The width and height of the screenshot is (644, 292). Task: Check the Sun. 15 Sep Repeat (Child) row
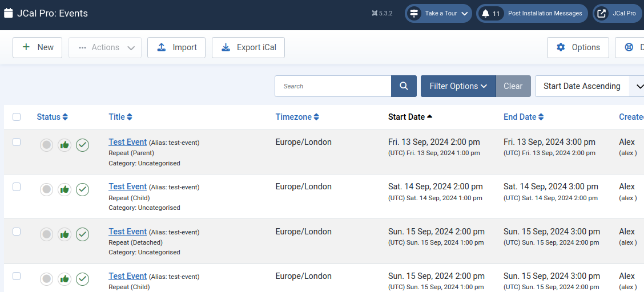[17, 276]
